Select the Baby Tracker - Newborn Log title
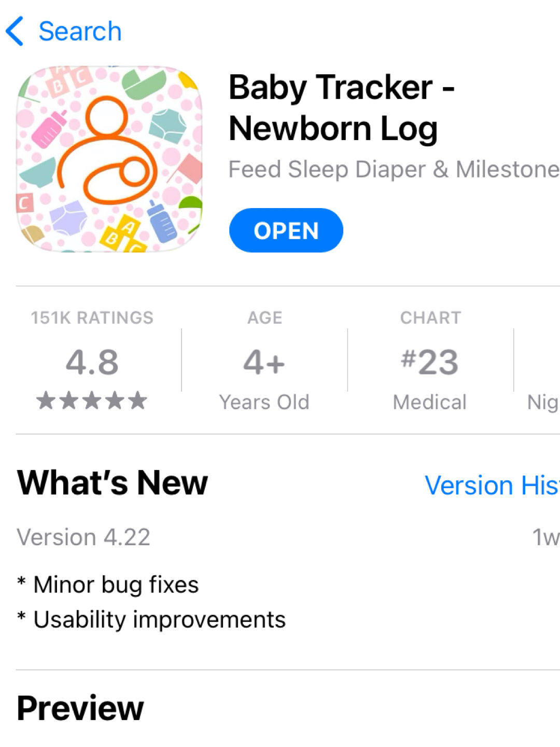Image resolution: width=560 pixels, height=747 pixels. (x=341, y=107)
